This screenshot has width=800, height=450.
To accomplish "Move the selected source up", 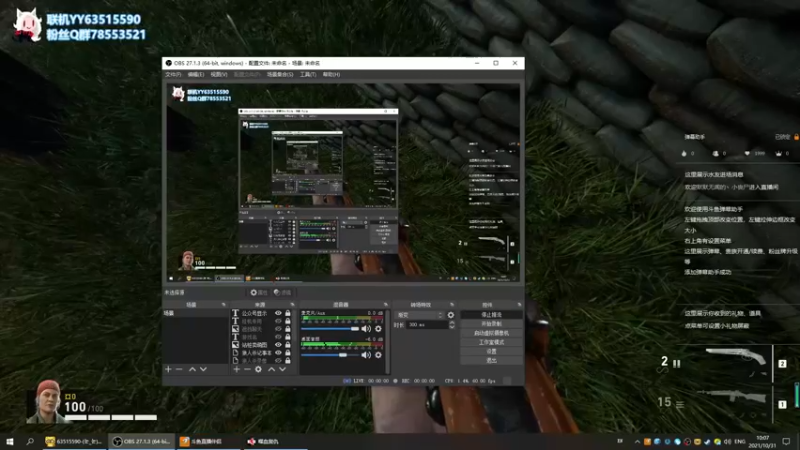I will click(x=271, y=369).
